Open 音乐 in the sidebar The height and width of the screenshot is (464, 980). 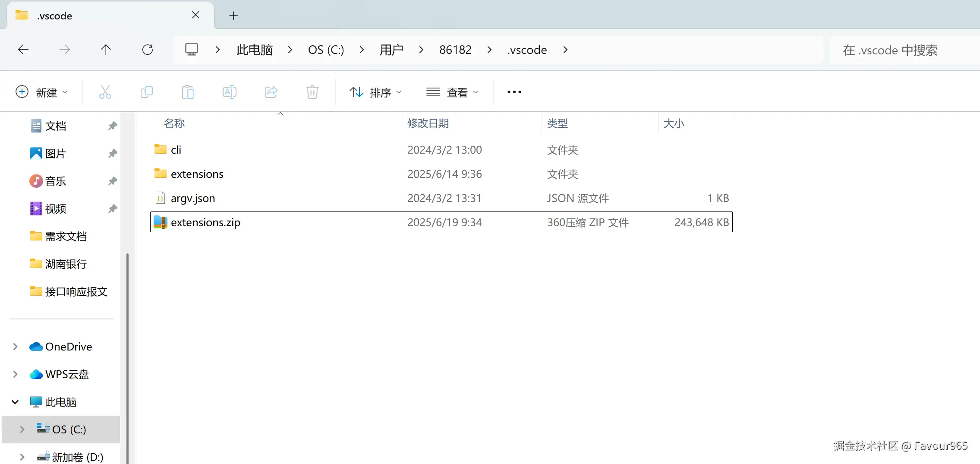pyautogui.click(x=55, y=181)
